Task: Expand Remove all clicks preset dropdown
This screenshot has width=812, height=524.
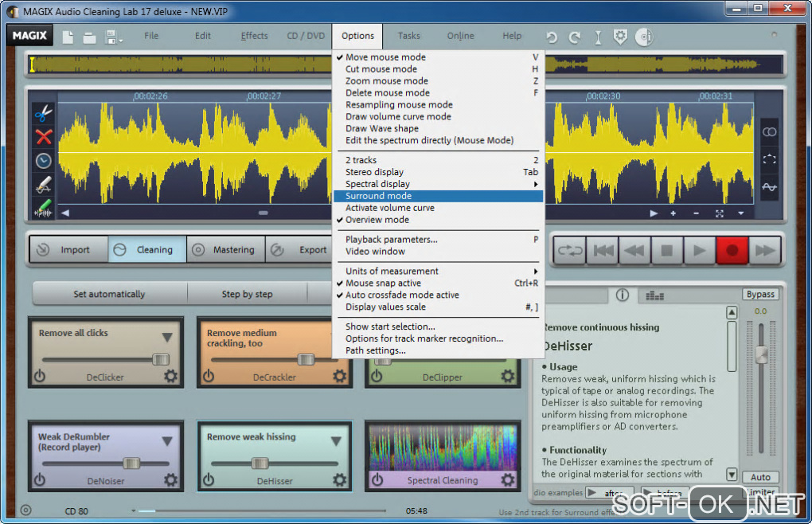Action: click(x=167, y=337)
